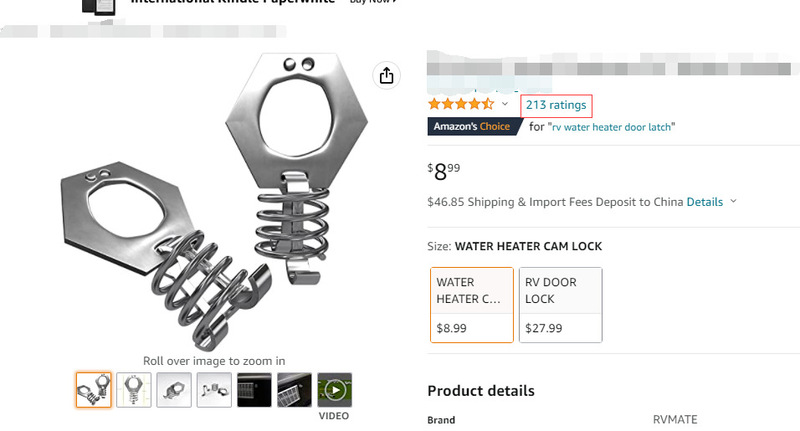The width and height of the screenshot is (800, 431).
Task: Expand the shipping details dropdown arrow
Action: 733,202
